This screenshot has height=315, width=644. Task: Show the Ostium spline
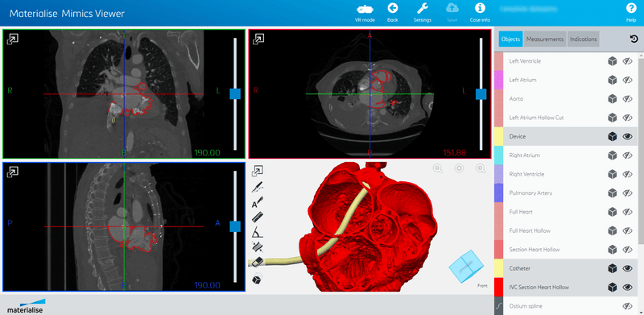[627, 306]
